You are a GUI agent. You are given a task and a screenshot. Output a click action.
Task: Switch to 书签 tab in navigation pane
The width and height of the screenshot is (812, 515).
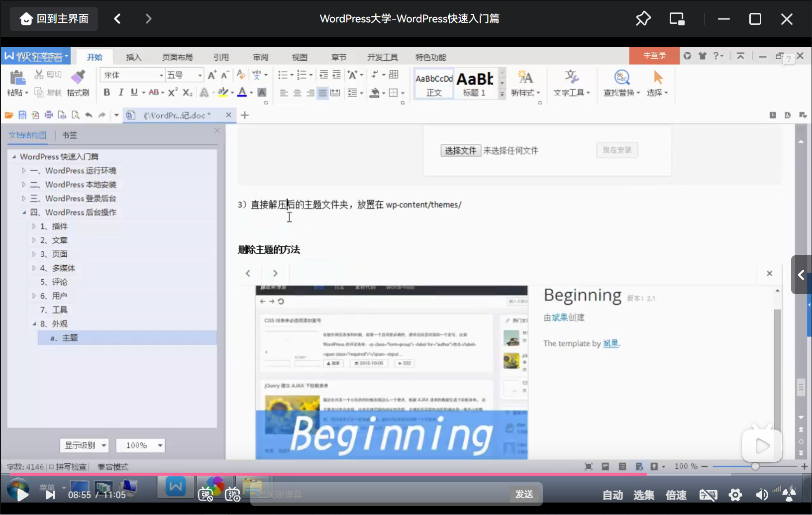[x=70, y=135]
